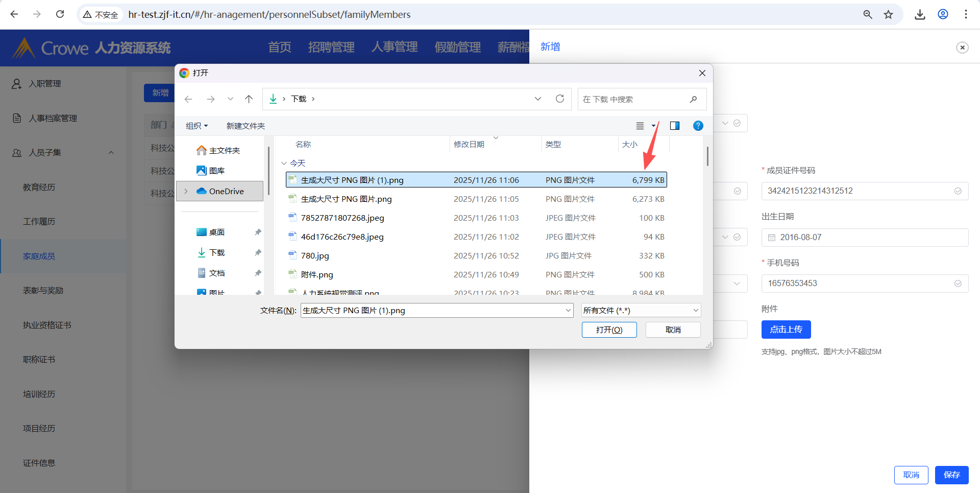
Task: Open the 文件名 combo box dropdown
Action: point(569,310)
